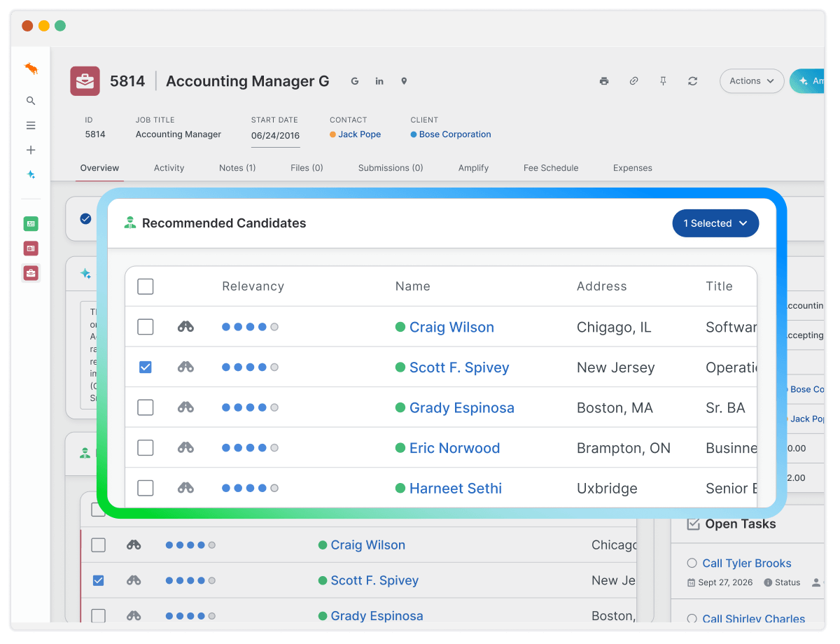This screenshot has width=840, height=644.
Task: Check background Craig Wilson row checkbox
Action: pos(99,545)
